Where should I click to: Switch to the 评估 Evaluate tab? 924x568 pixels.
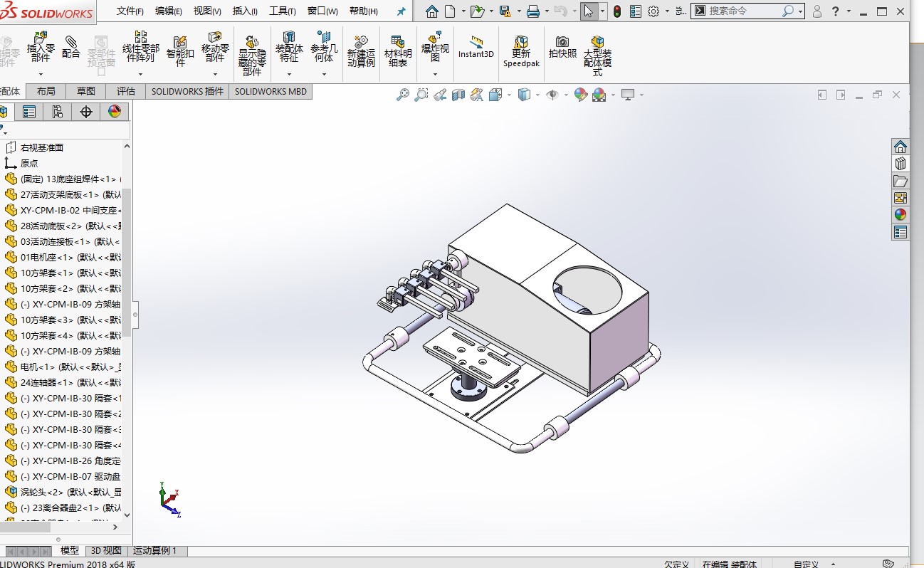click(x=126, y=91)
